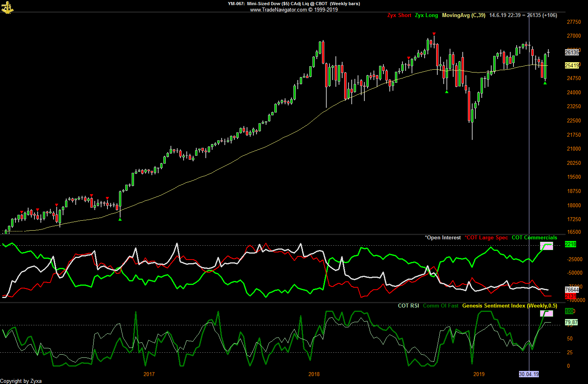Click the highlighted 30.04.19 date box

coord(529,373)
